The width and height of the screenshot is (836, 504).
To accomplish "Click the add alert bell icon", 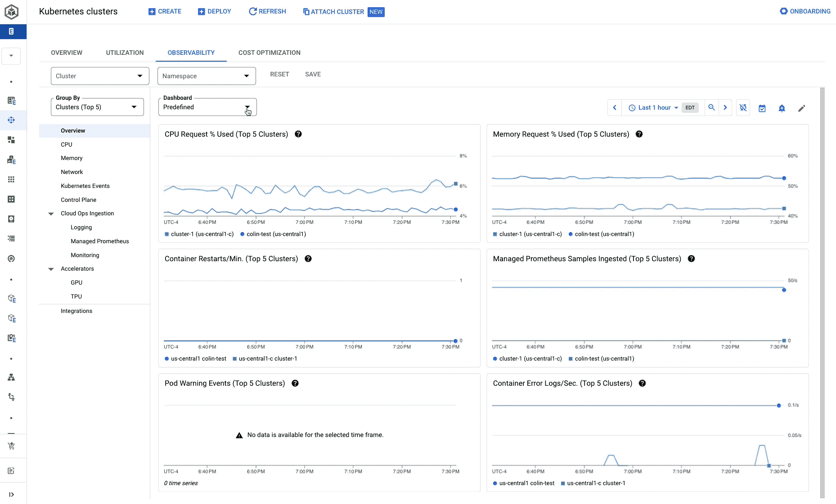I will click(x=782, y=108).
